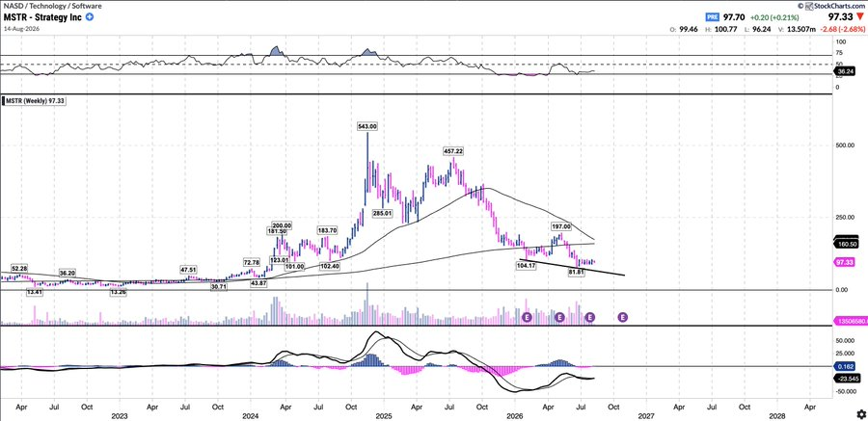Click the -23.545 MACD value badge

[847, 379]
